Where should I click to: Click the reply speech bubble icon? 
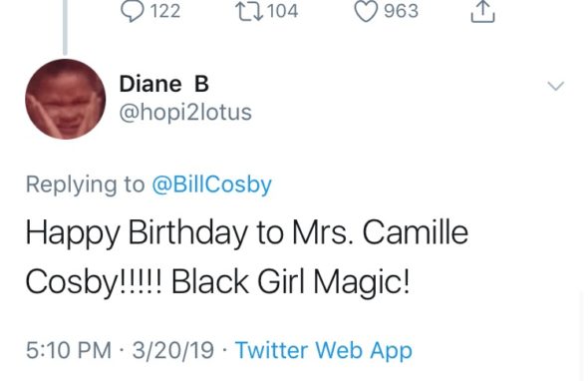click(x=133, y=11)
